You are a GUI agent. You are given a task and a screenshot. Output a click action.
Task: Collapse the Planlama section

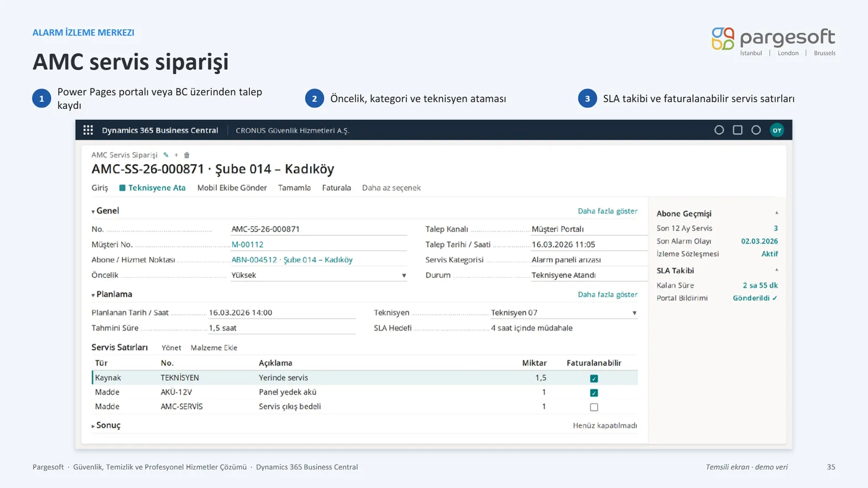click(112, 295)
